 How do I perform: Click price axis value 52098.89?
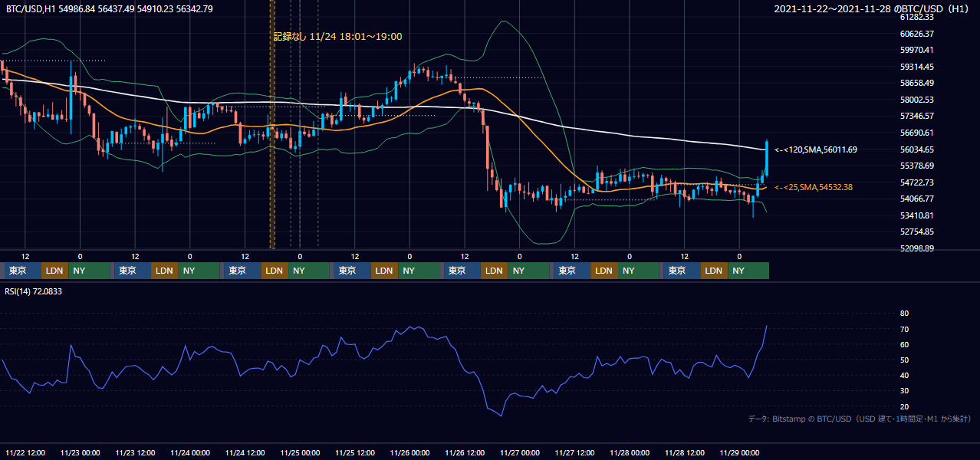tap(916, 248)
